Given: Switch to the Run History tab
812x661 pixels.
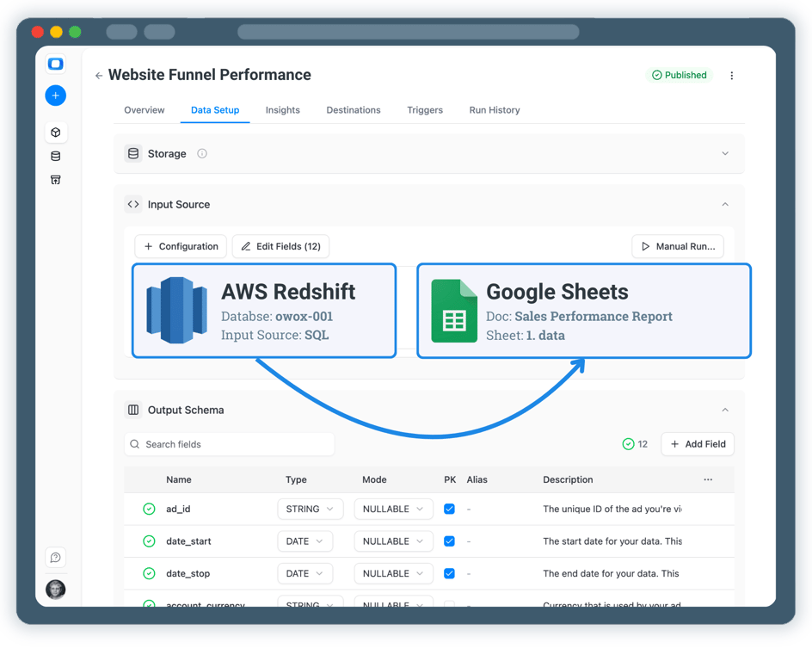Looking at the screenshot, I should click(495, 110).
